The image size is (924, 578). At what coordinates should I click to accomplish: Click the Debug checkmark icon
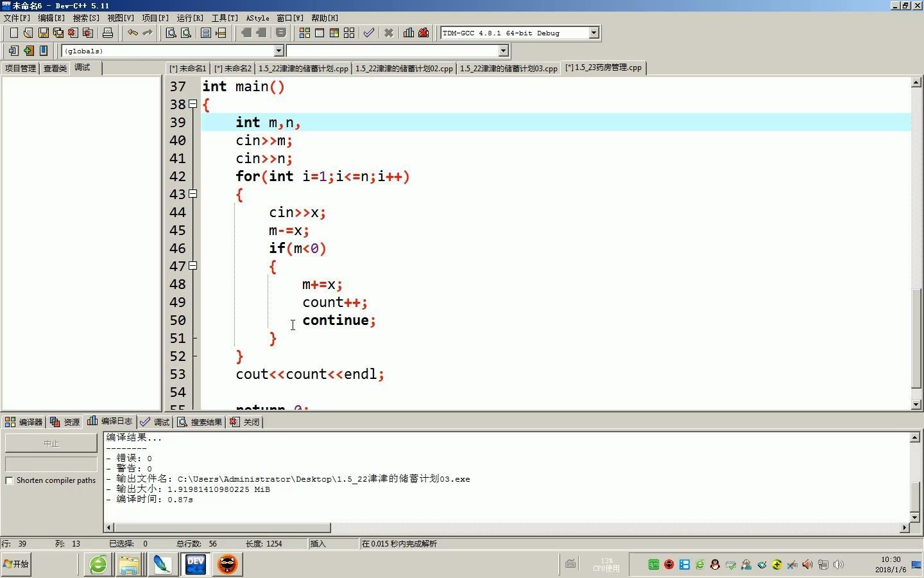point(369,33)
